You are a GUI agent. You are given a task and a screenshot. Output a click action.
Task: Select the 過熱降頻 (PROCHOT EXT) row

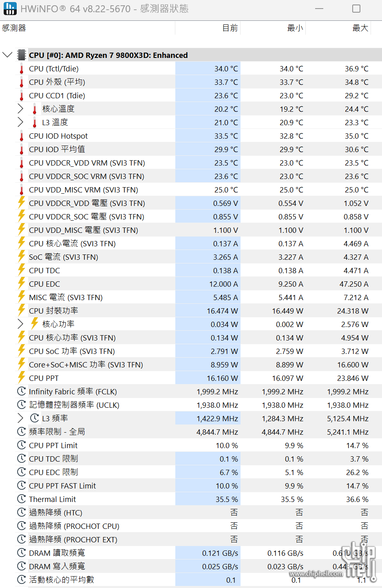pos(199,539)
